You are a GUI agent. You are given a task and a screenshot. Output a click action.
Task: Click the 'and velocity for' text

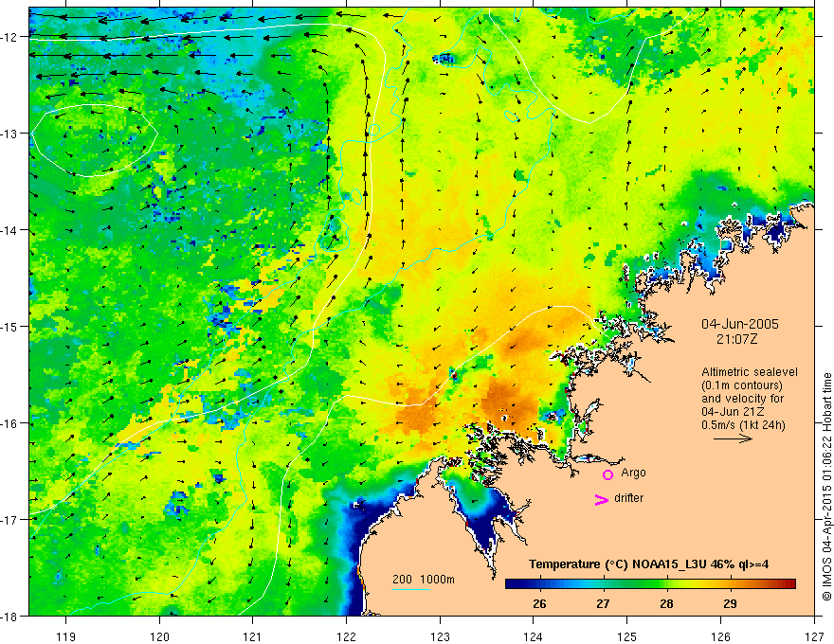[x=742, y=399]
